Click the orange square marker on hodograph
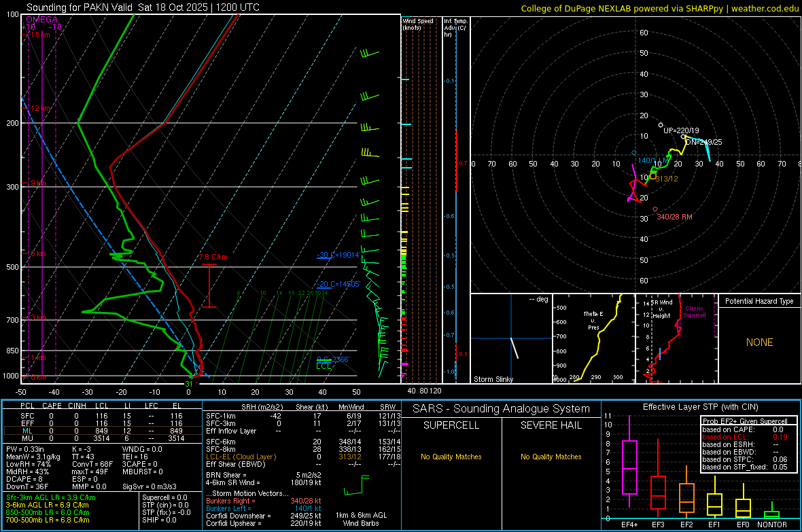 [x=652, y=176]
